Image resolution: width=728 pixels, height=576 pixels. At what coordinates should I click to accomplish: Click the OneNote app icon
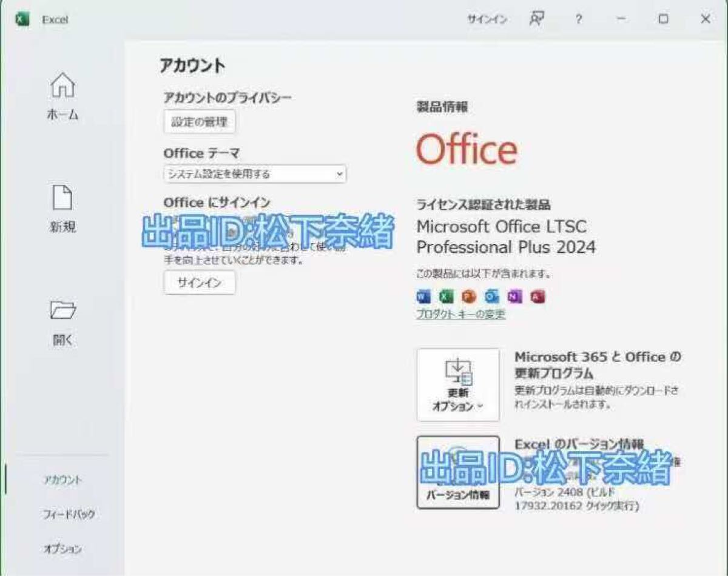(x=514, y=296)
